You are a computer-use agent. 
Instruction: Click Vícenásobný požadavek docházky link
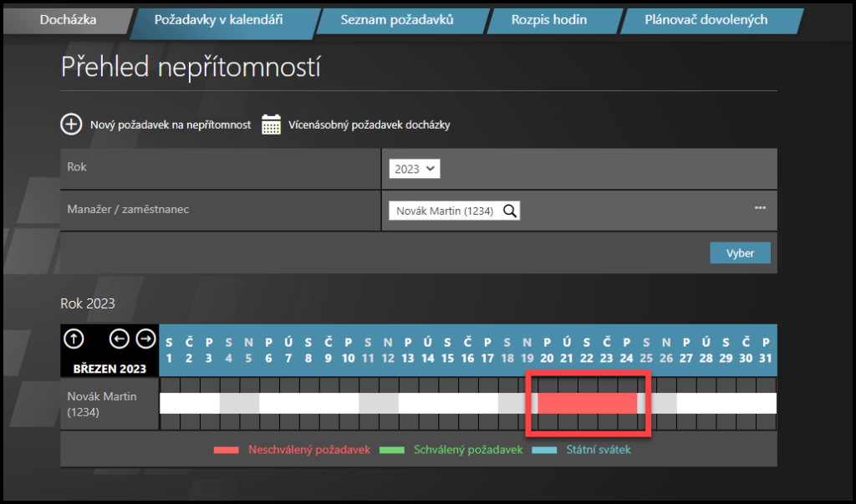[369, 125]
